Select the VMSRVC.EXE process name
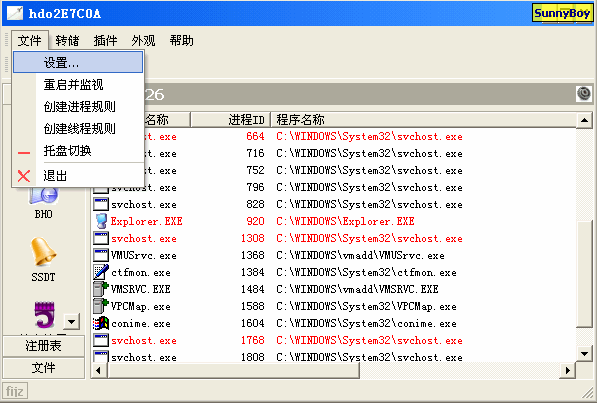The image size is (597, 403). tap(140, 289)
